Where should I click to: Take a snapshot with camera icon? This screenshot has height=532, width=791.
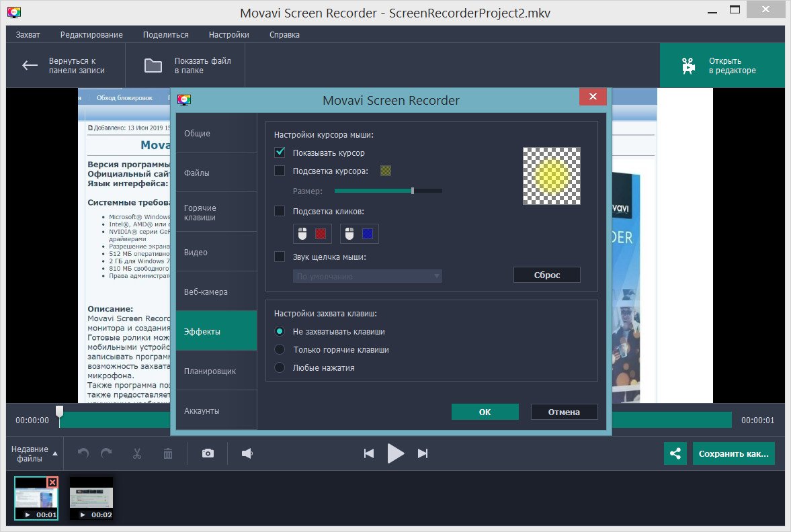point(208,453)
